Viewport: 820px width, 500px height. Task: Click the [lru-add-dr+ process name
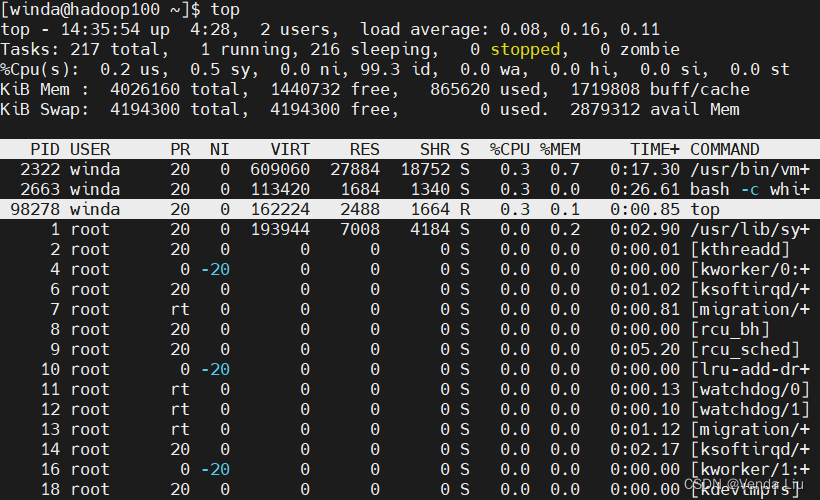coord(750,369)
